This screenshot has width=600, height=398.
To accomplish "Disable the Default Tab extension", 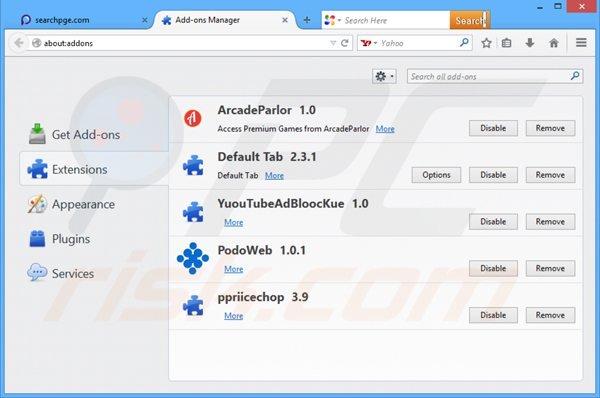I will 493,175.
